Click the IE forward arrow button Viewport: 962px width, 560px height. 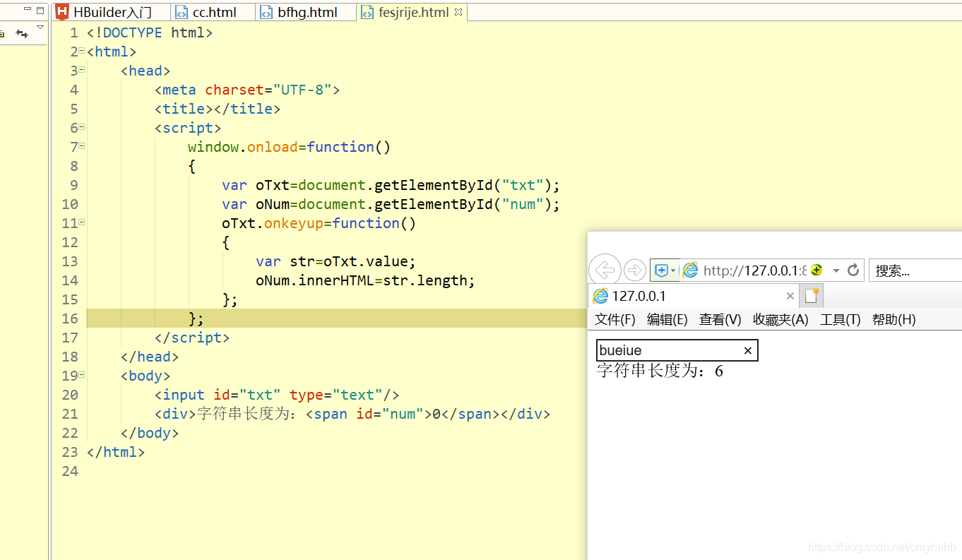[x=635, y=270]
